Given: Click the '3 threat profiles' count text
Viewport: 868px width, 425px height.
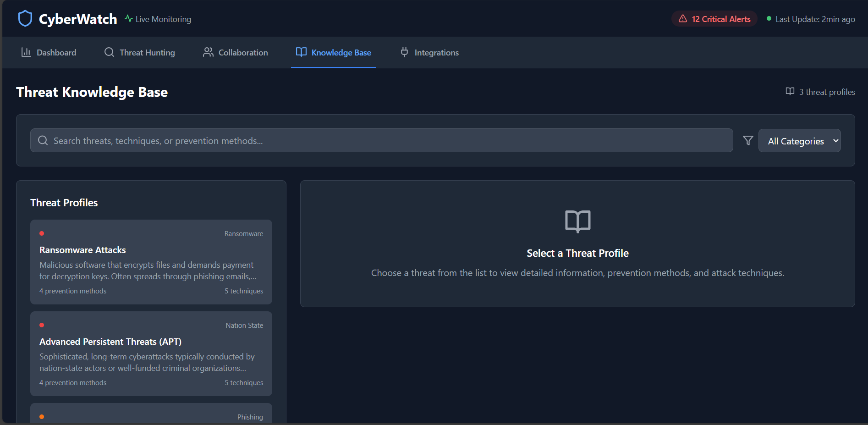Looking at the screenshot, I should click(x=827, y=92).
